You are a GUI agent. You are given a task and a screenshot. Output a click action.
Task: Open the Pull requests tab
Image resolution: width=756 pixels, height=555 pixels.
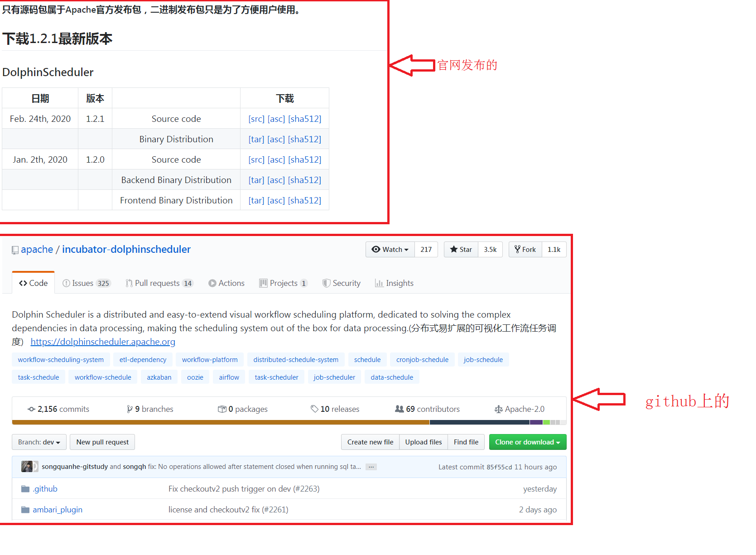coord(159,283)
